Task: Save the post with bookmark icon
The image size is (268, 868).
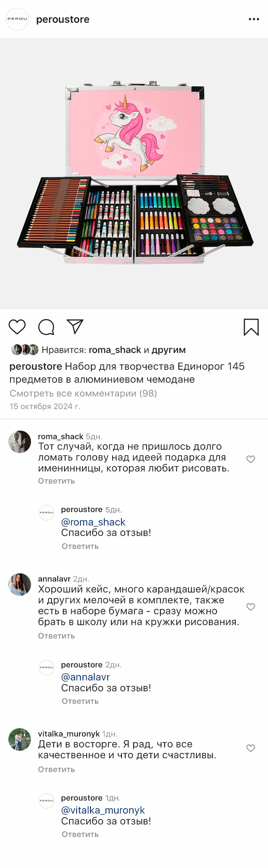Action: [x=251, y=327]
